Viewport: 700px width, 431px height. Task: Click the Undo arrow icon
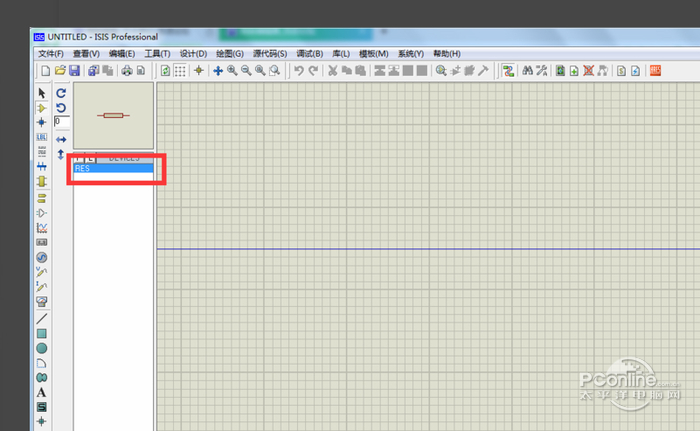coord(299,71)
